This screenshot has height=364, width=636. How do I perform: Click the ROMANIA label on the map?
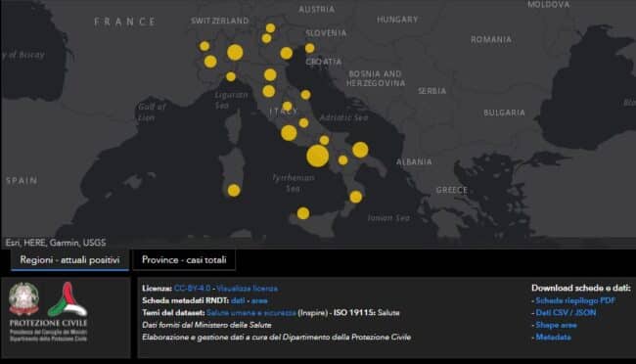coord(491,40)
